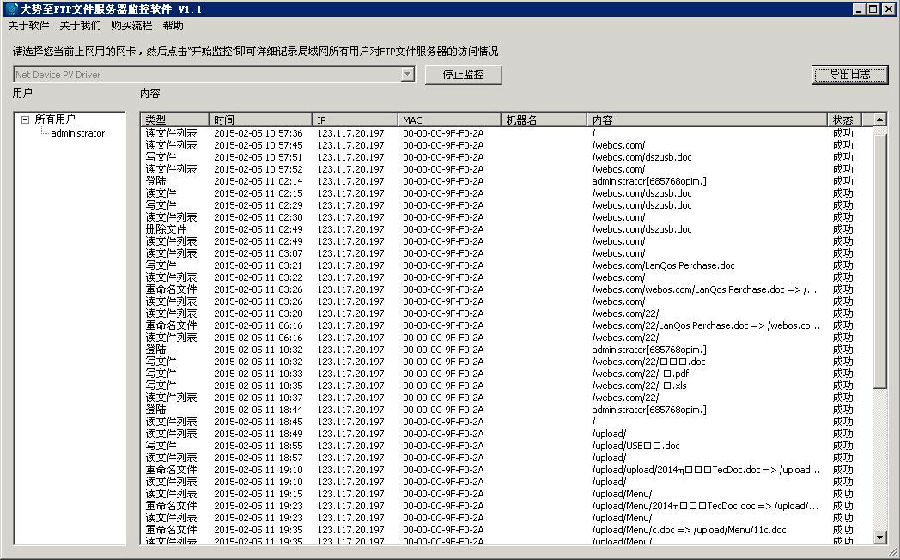
Task: Maximize the FTP monitor window
Action: click(873, 9)
